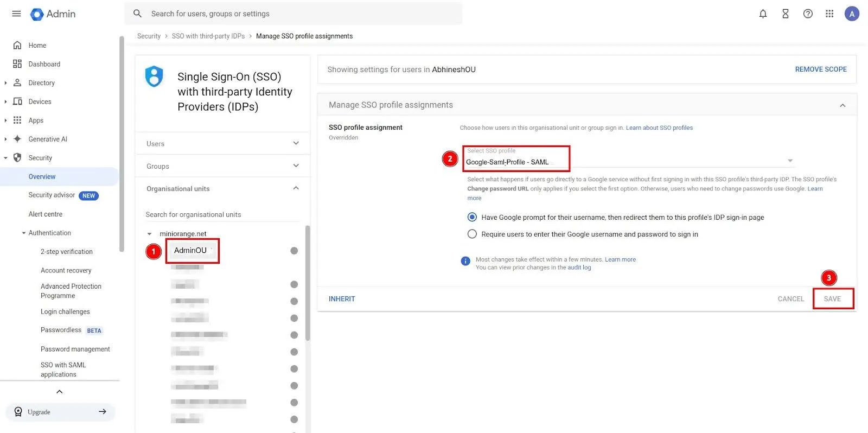Open the account avatar menu
The image size is (868, 433).
click(852, 14)
